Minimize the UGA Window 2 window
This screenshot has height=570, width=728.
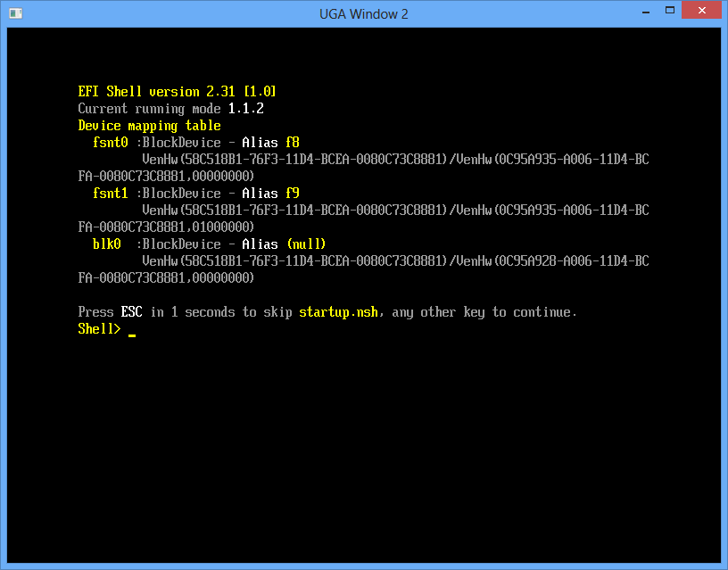(x=645, y=12)
